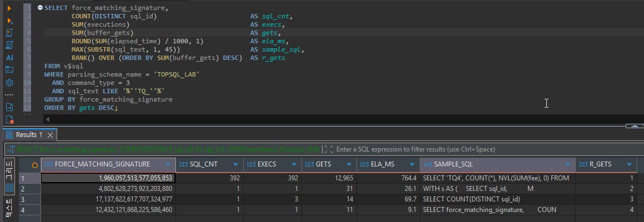
Task: Select cell starting SELECT force_matching_signature, COUN
Action: tap(498, 210)
